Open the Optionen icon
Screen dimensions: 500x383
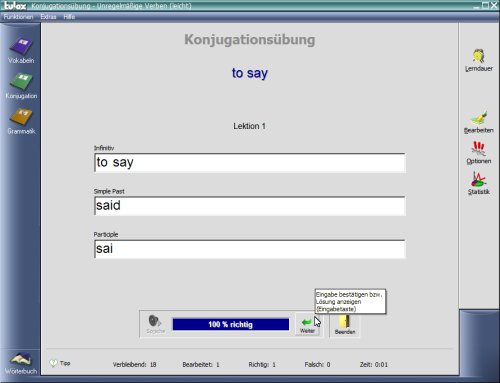click(479, 153)
